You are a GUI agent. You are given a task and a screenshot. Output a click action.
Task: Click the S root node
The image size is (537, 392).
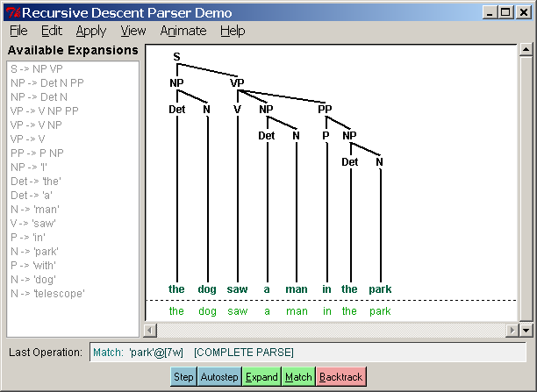pyautogui.click(x=176, y=56)
